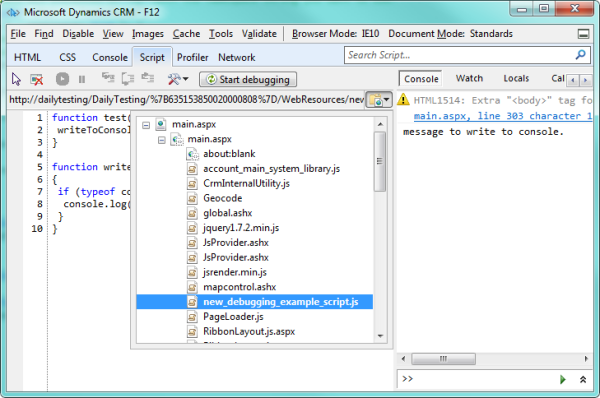Switch to the CSS tab

pyautogui.click(x=67, y=57)
